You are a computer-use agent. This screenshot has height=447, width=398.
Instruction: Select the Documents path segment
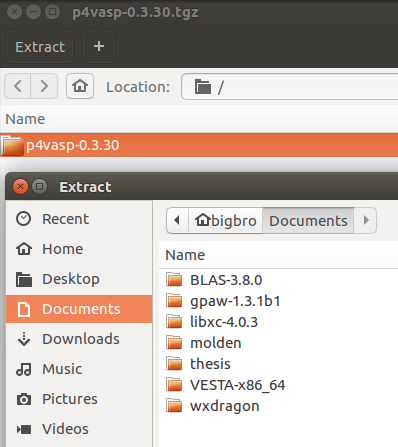[x=308, y=220]
